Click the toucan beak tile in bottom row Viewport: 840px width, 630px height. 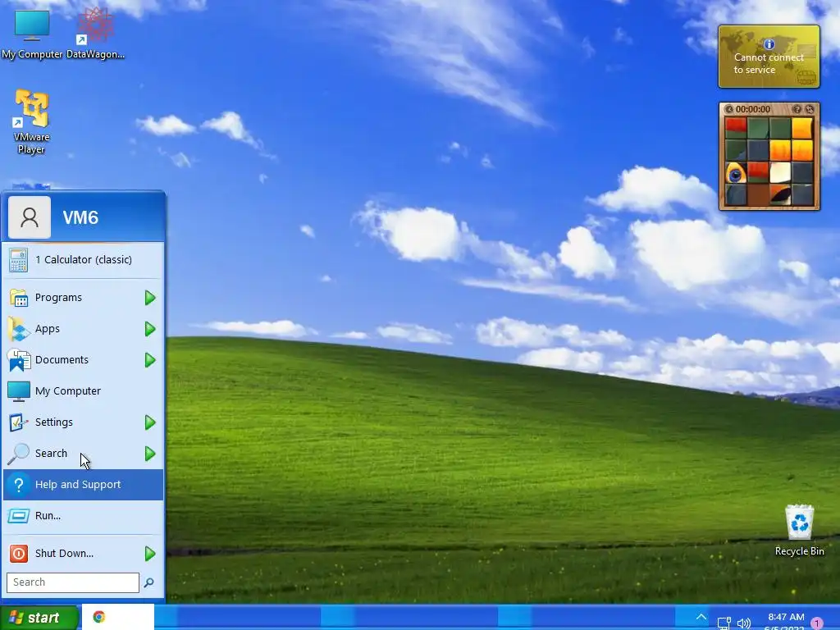pos(780,195)
